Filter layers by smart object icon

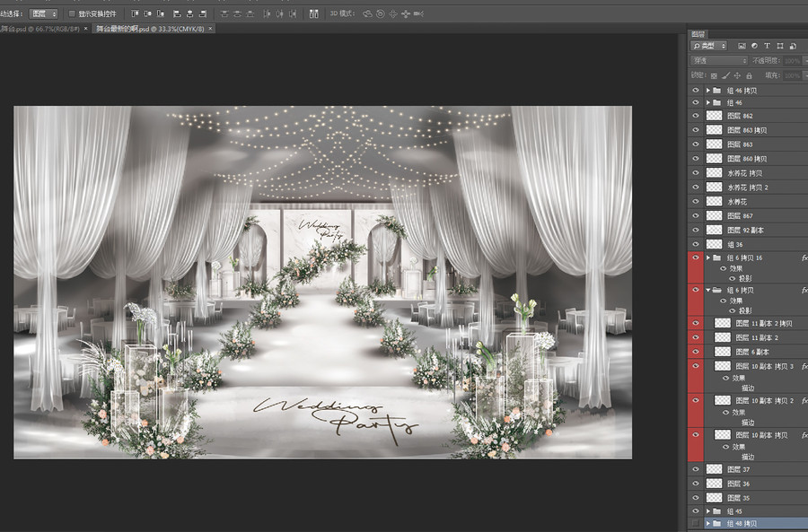click(793, 46)
